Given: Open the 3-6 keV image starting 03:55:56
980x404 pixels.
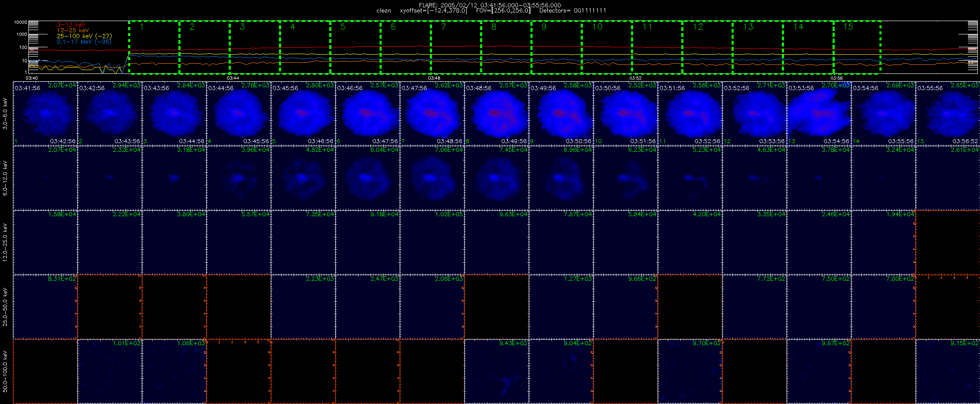Looking at the screenshot, I should tap(948, 113).
